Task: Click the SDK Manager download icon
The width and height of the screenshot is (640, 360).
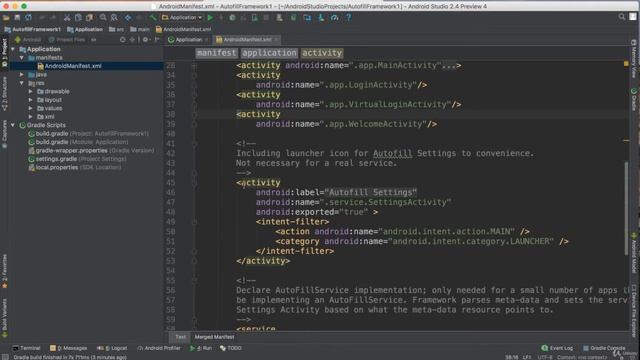Action: click(x=321, y=18)
